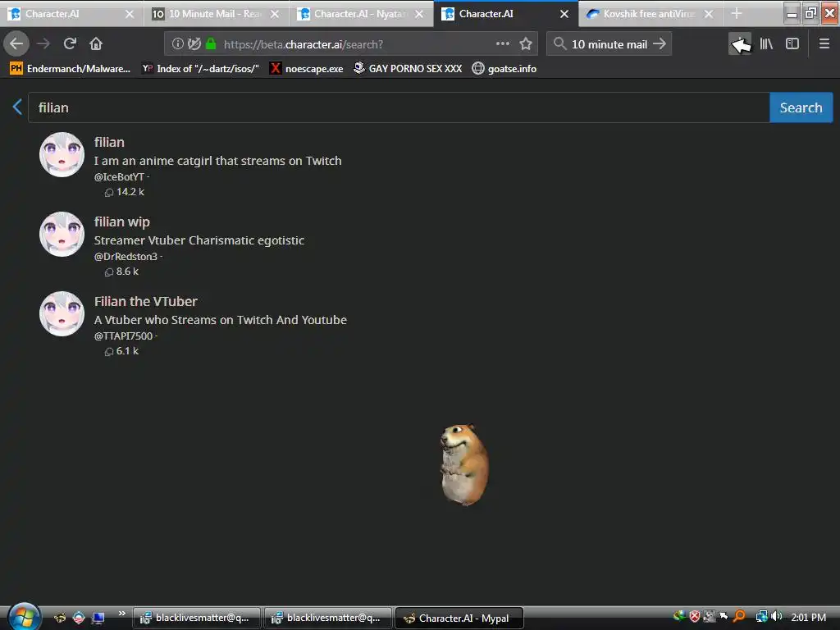
Task: Click the blue back chevron beside search field
Action: click(x=17, y=107)
